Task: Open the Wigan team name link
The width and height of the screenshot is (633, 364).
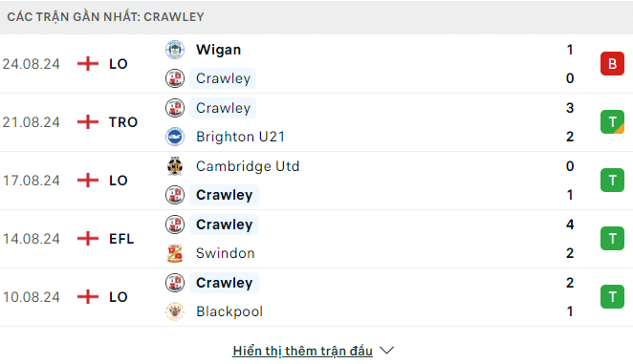Action: coord(218,50)
